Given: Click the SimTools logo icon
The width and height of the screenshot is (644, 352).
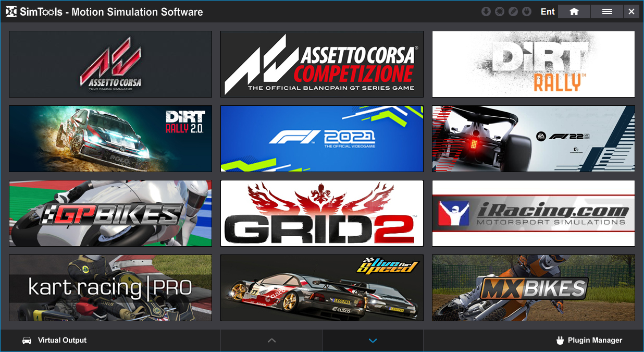Looking at the screenshot, I should click(12, 11).
